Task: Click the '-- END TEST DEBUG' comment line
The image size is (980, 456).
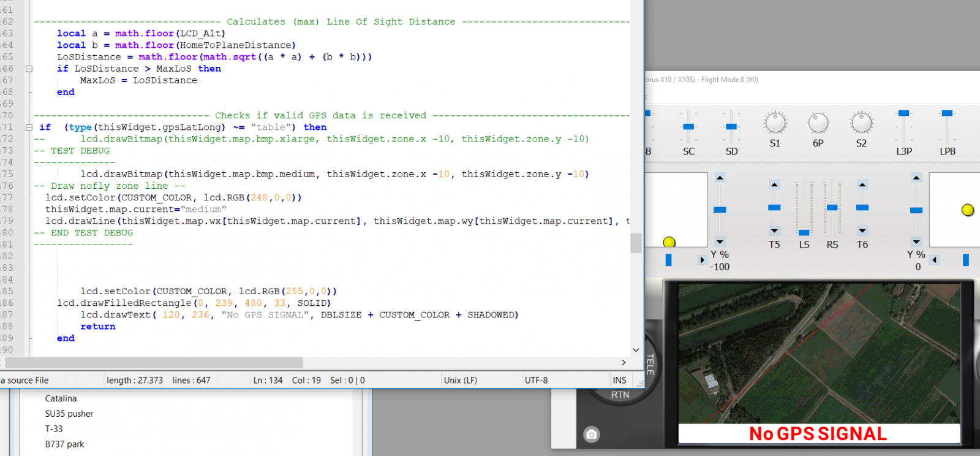Action: point(83,233)
